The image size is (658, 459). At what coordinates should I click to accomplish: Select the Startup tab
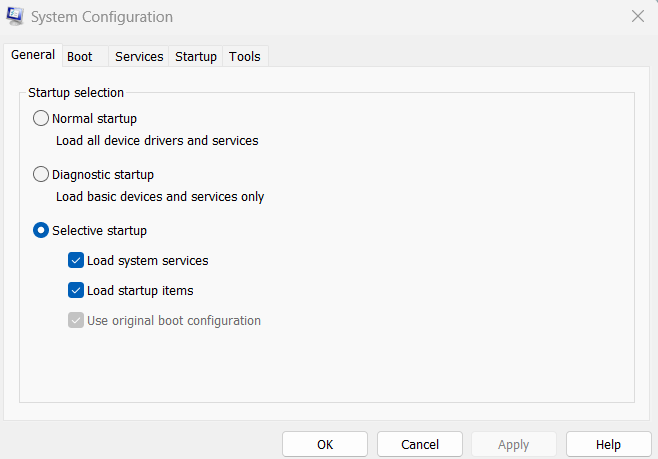pyautogui.click(x=196, y=57)
